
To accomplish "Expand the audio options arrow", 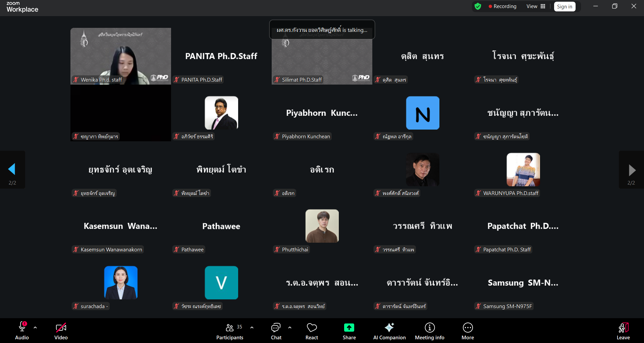I will coord(35,328).
